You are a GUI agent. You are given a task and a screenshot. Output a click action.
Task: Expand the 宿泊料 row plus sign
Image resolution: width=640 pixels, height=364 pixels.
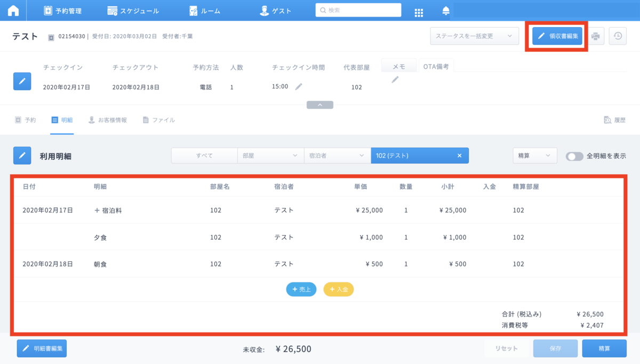(x=97, y=211)
